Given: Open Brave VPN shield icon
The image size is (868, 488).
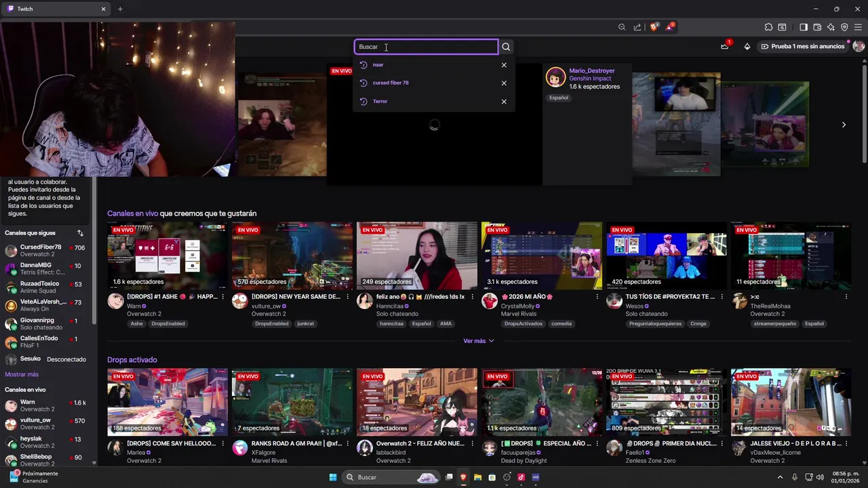Looking at the screenshot, I should point(844,27).
